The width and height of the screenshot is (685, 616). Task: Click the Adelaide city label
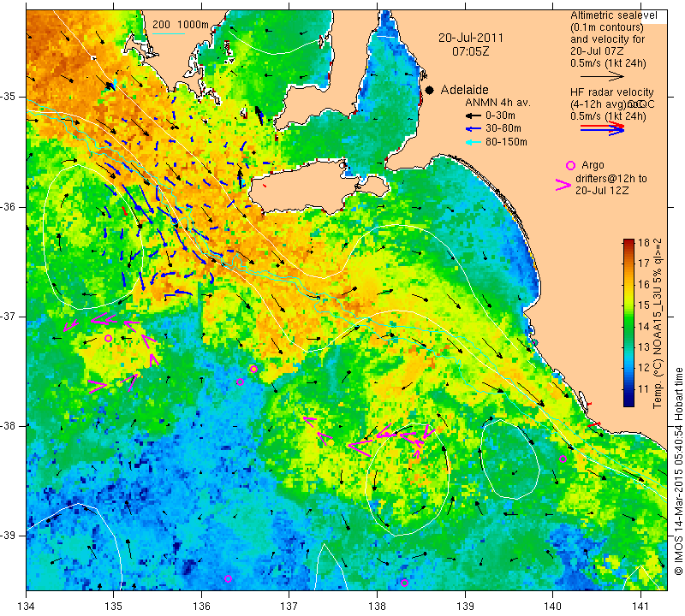(x=464, y=90)
